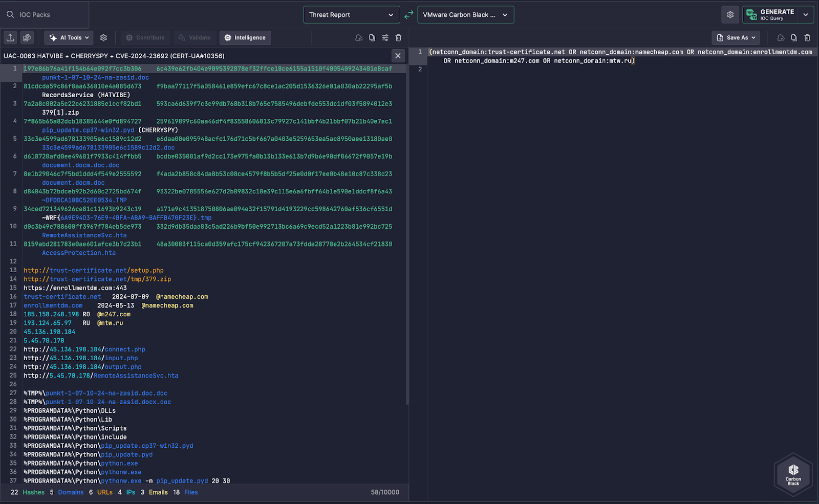Open the settings gear beside Generate
This screenshot has width=819, height=504.
pyautogui.click(x=730, y=15)
